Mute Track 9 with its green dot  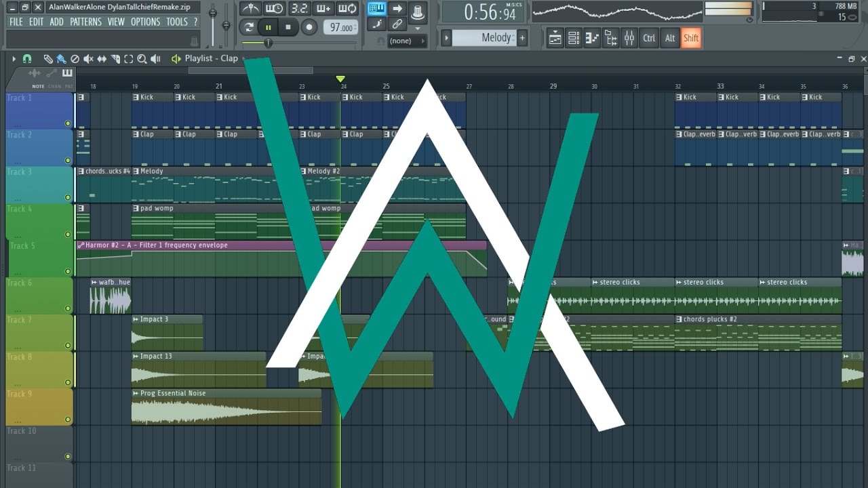68,420
